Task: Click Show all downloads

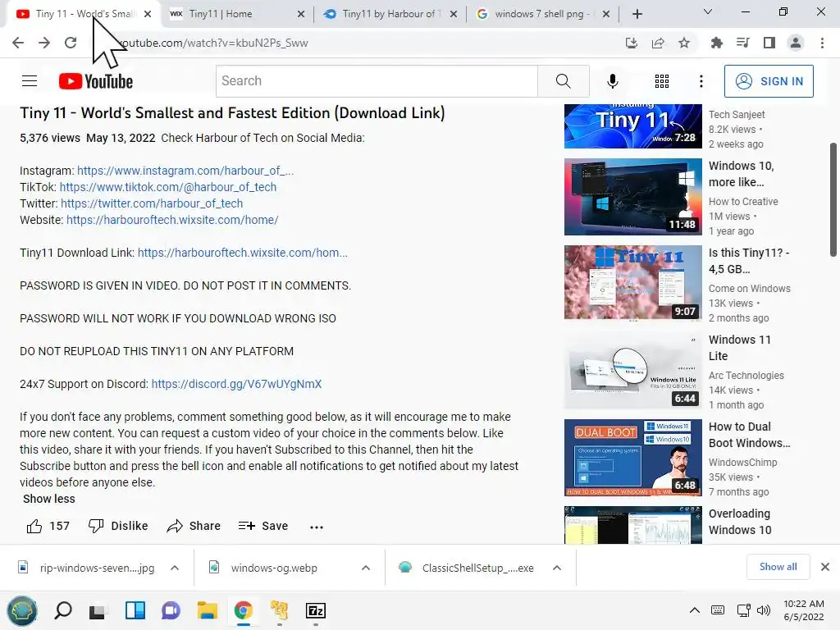Action: click(778, 567)
